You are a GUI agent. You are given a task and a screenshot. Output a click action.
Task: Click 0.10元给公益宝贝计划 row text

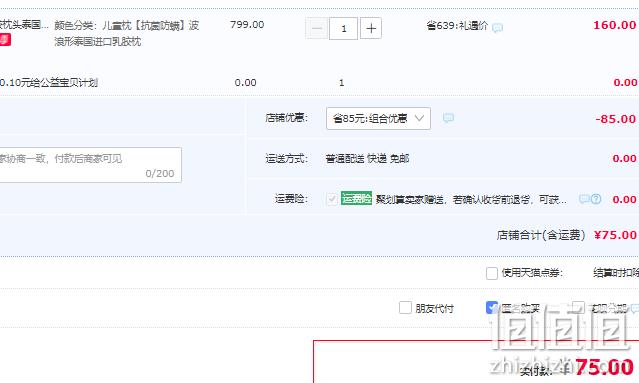tap(49, 83)
